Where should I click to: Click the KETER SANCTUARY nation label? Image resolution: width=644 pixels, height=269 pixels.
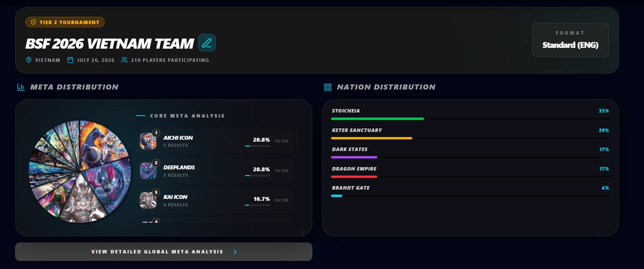pos(356,130)
